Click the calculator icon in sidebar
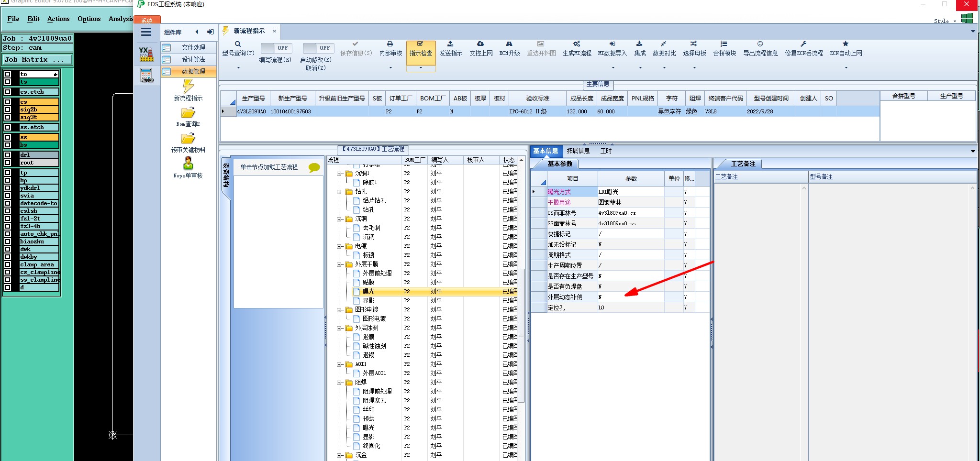The image size is (980, 461). point(146,76)
